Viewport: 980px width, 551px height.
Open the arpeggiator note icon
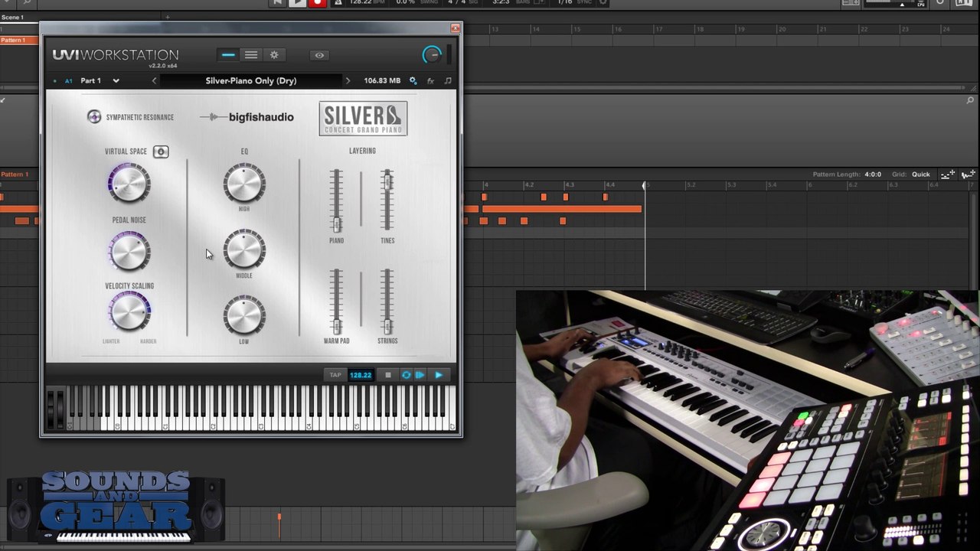tap(448, 80)
